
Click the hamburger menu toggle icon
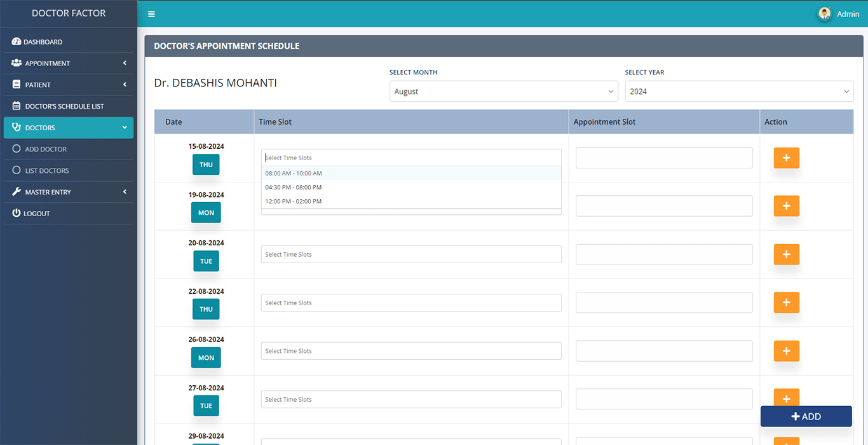coord(151,14)
